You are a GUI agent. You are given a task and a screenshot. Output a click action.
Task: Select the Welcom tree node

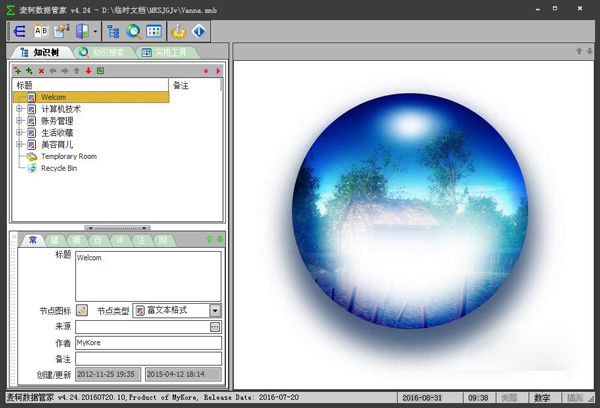[x=54, y=97]
